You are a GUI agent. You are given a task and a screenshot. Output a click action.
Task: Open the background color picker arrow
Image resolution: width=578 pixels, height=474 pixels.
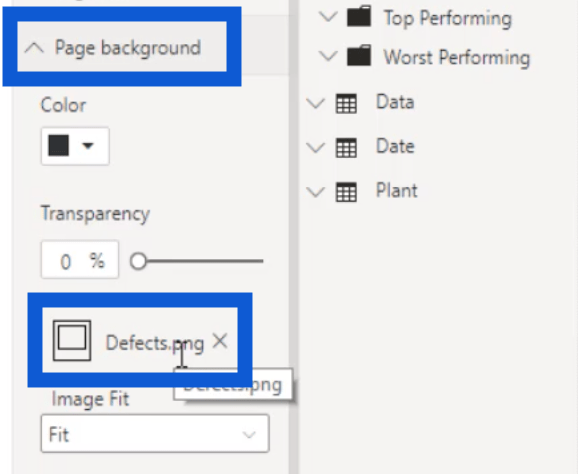[x=88, y=146]
